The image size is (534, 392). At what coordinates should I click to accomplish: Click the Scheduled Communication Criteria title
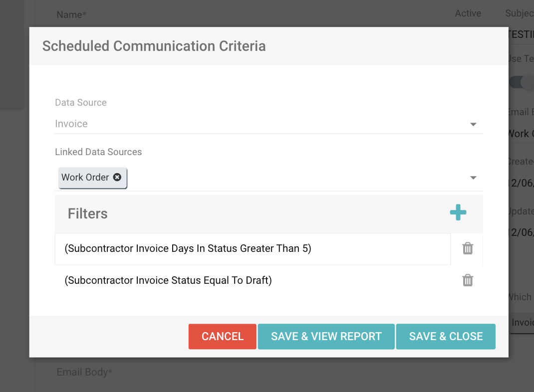click(154, 46)
